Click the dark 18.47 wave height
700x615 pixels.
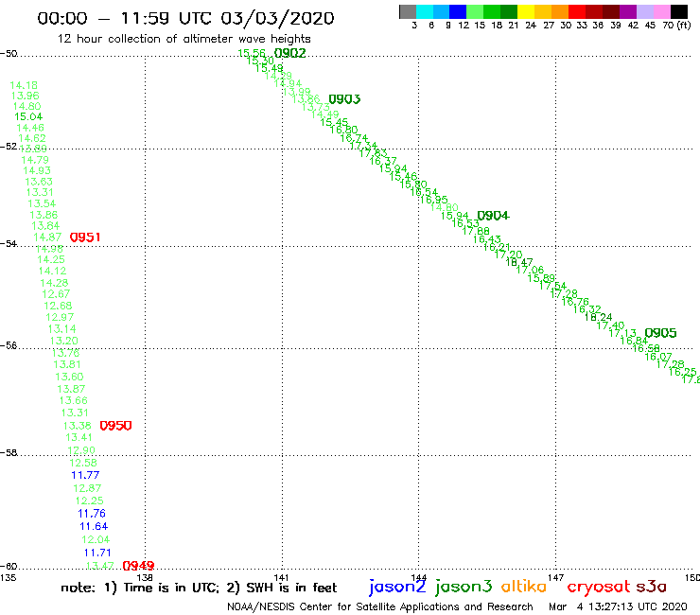[x=519, y=262]
